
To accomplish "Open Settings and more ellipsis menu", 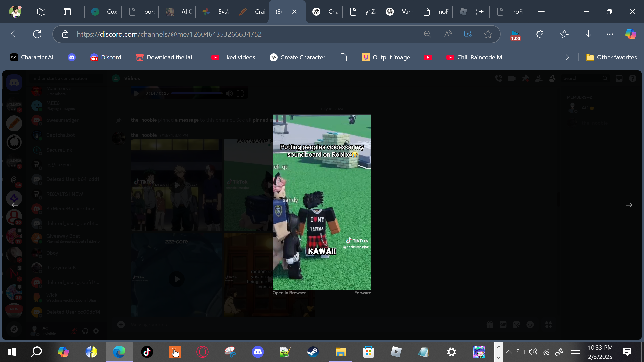I will [610, 34].
